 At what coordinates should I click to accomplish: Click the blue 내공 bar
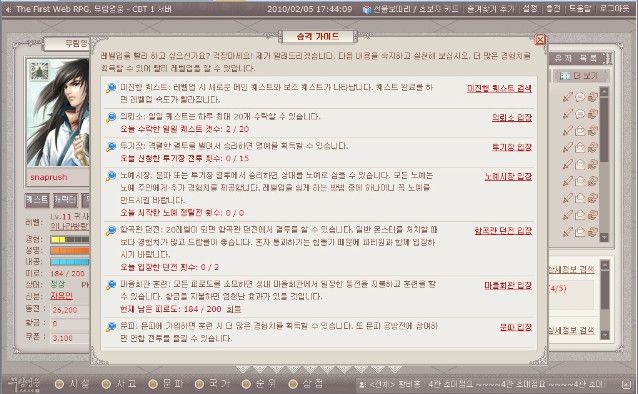click(70, 262)
